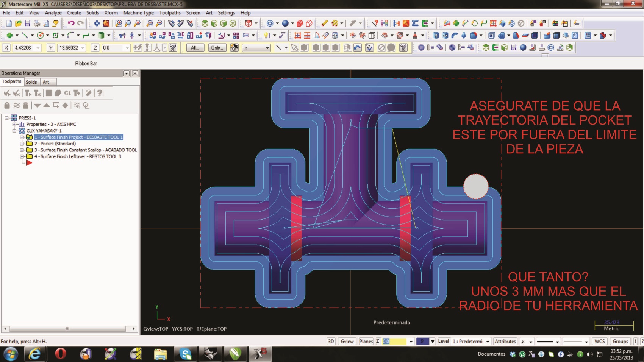Click the sigma icon in top toolbar

415,23
